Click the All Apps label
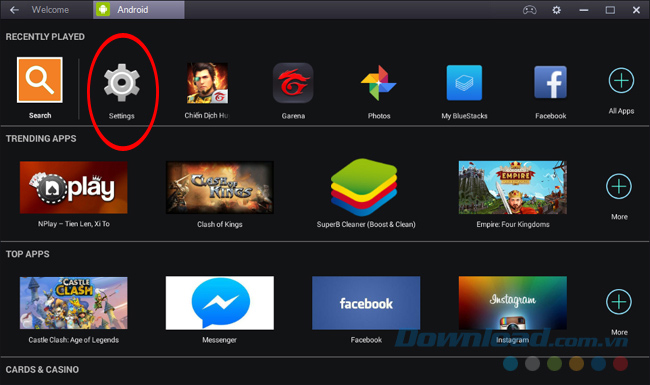This screenshot has width=650, height=385. point(621,111)
